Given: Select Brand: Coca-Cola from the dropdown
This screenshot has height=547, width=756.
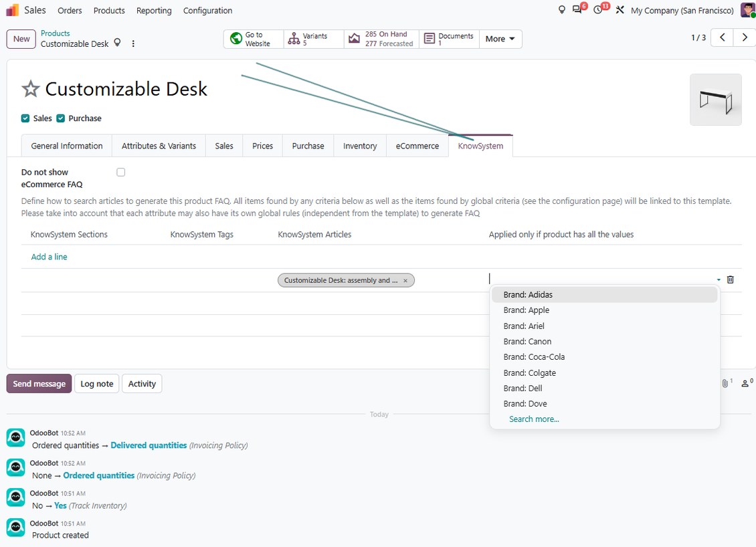Looking at the screenshot, I should pyautogui.click(x=604, y=356).
